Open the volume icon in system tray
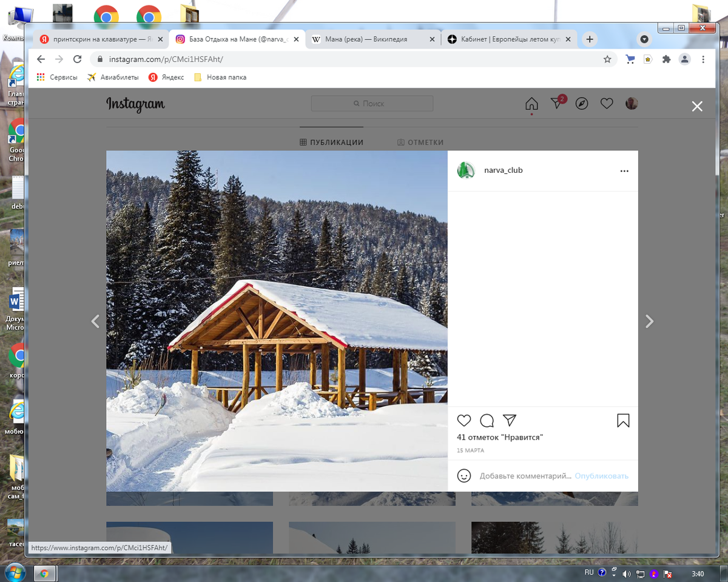728x582 pixels. pos(627,574)
